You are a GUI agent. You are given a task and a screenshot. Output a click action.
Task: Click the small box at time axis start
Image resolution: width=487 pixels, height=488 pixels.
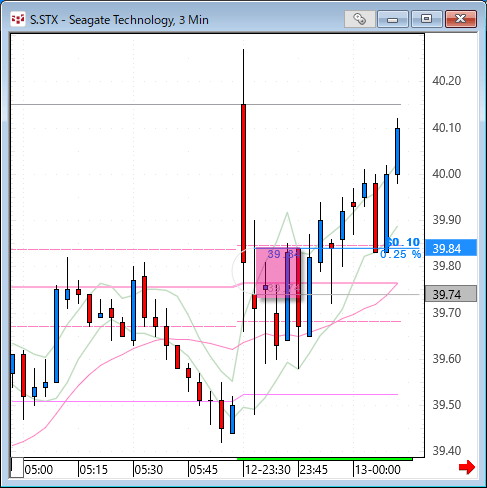point(17,467)
